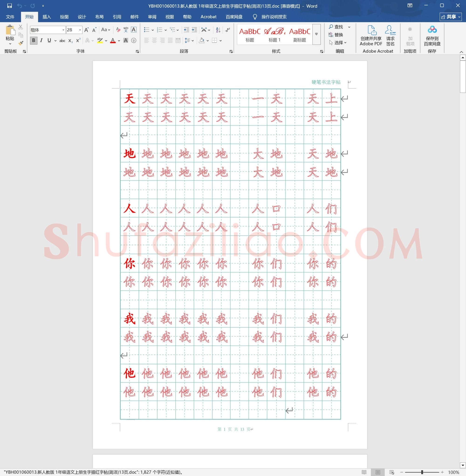
Task: Apply the 标题 1 style
Action: tap(274, 34)
